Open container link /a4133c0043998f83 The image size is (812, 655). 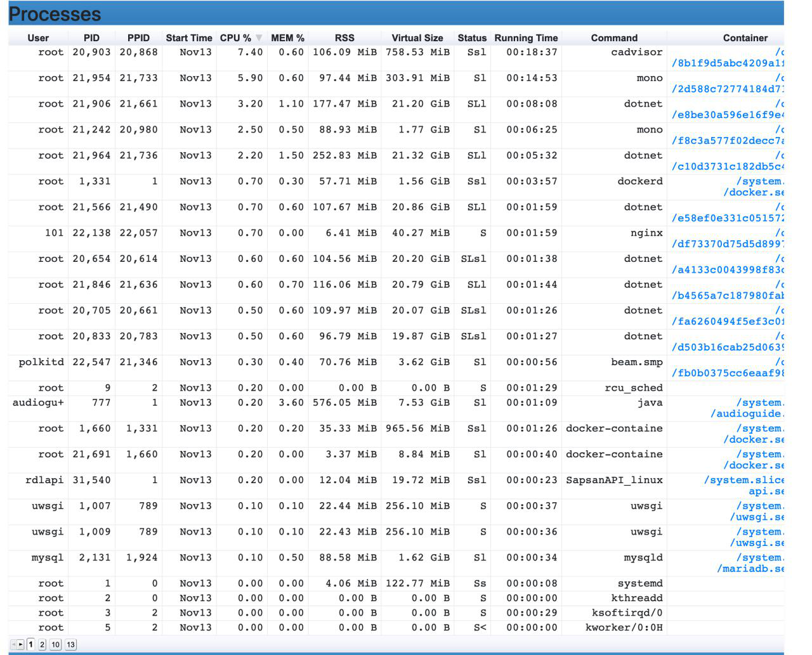tap(728, 264)
